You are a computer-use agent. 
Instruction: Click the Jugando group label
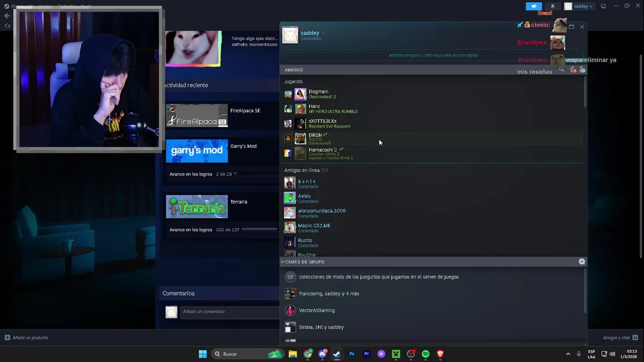click(x=293, y=81)
